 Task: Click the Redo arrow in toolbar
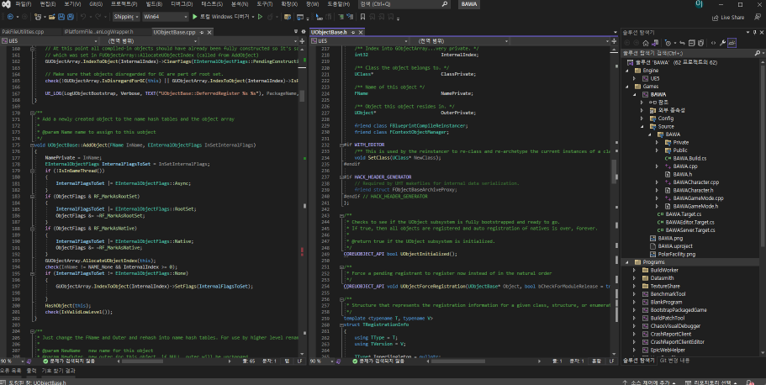[98, 17]
